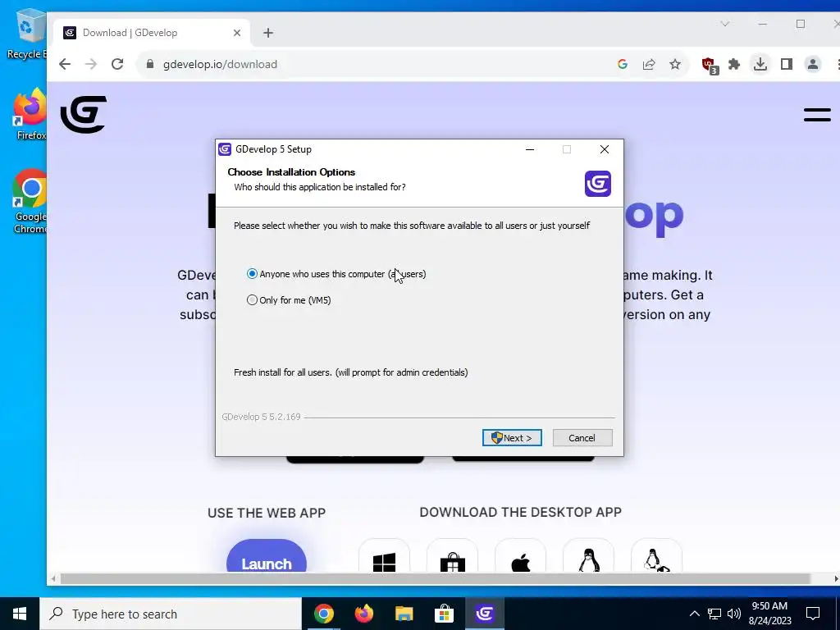Click the taskbar search box
The width and height of the screenshot is (840, 630).
(x=171, y=614)
